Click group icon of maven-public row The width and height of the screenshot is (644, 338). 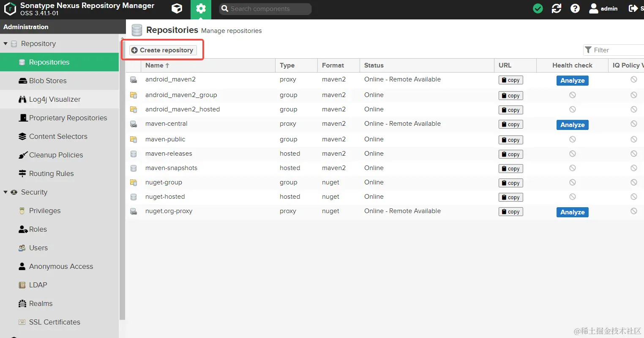134,140
